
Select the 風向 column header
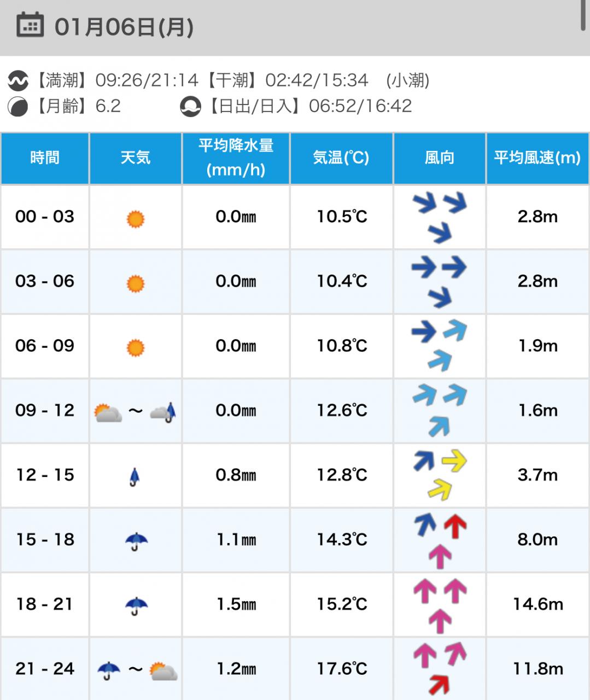tap(439, 158)
